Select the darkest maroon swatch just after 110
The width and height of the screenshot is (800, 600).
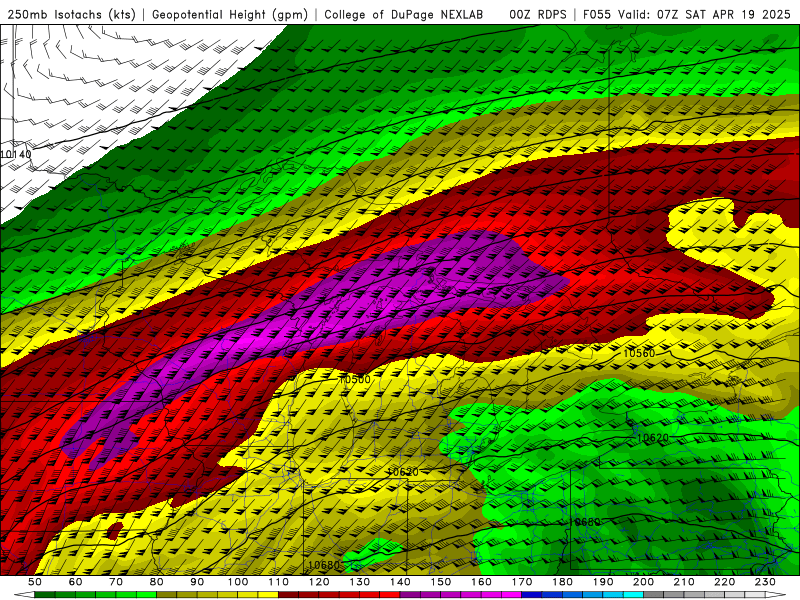[x=288, y=595]
